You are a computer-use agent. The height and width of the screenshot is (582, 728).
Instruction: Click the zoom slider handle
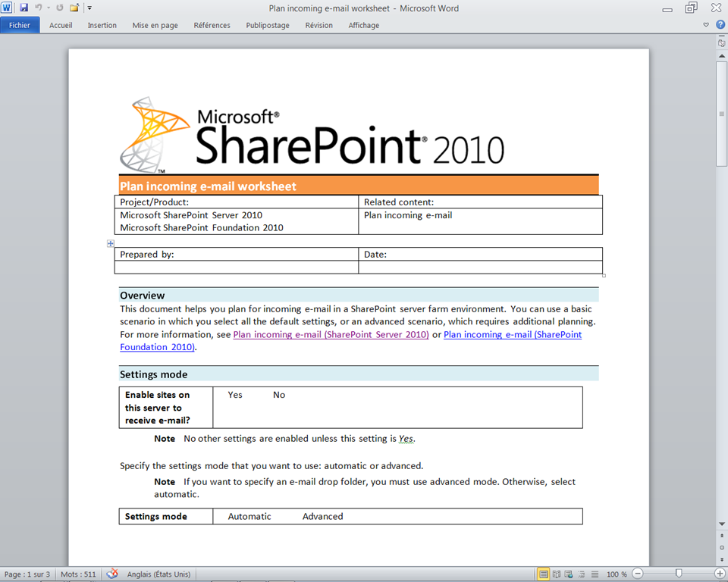coord(679,574)
